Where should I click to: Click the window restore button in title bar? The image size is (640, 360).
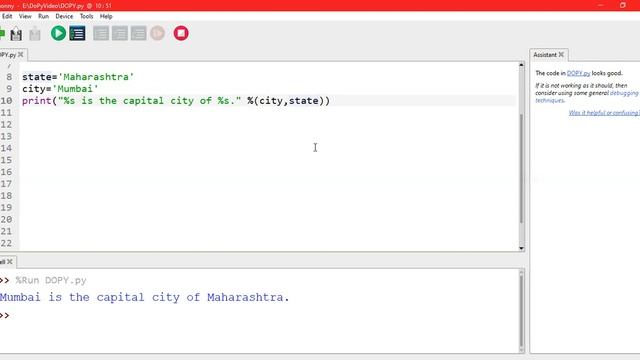tap(623, 5)
